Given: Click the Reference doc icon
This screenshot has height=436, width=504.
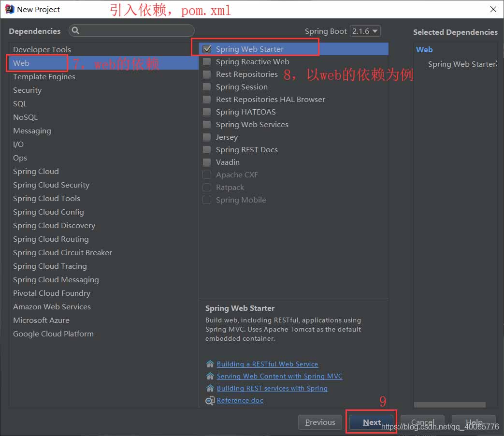Looking at the screenshot, I should click(210, 401).
